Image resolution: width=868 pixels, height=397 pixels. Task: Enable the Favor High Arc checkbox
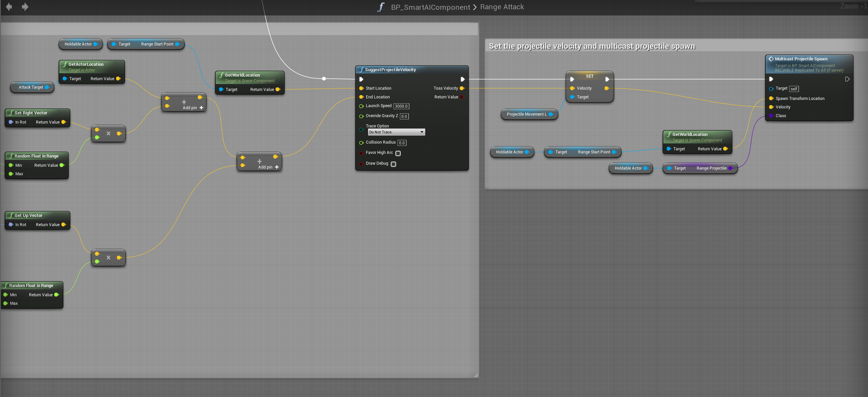tap(398, 153)
